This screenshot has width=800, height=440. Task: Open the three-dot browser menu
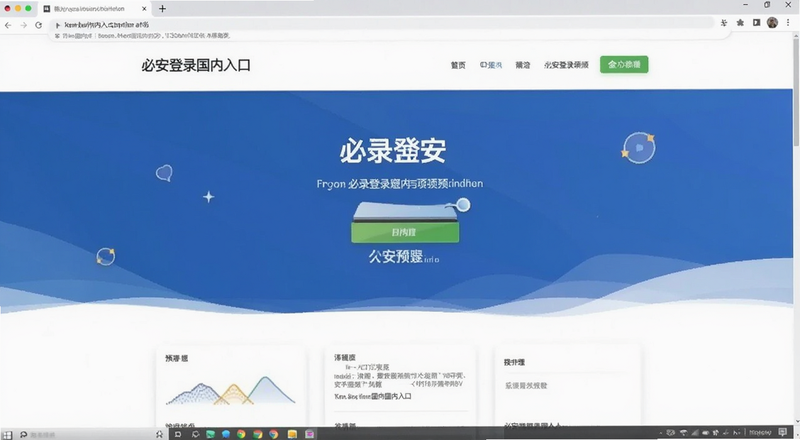pyautogui.click(x=788, y=23)
